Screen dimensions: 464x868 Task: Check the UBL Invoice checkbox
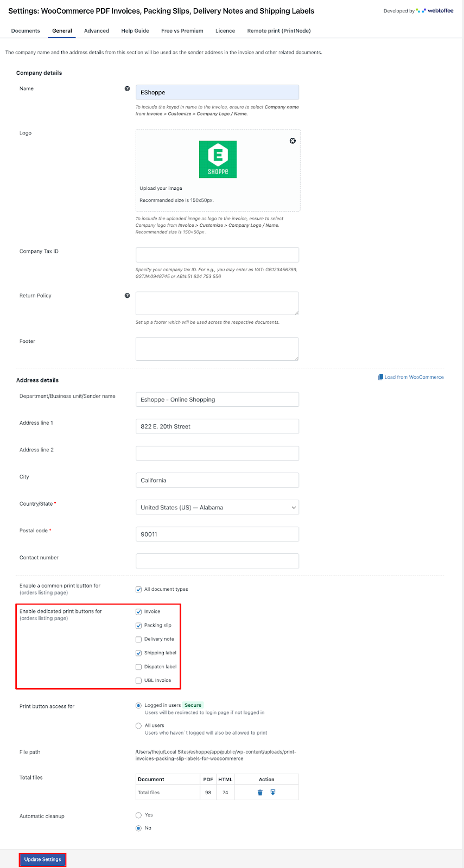tap(138, 681)
